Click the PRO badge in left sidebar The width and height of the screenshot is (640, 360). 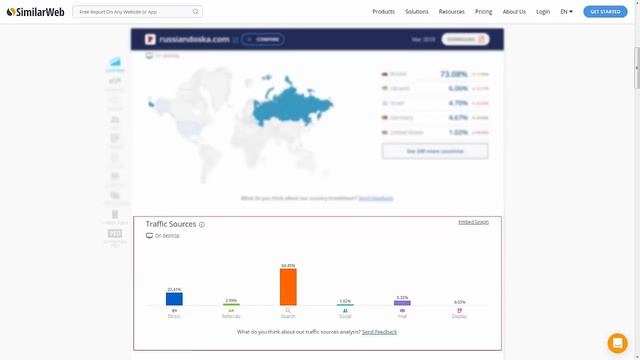[115, 233]
